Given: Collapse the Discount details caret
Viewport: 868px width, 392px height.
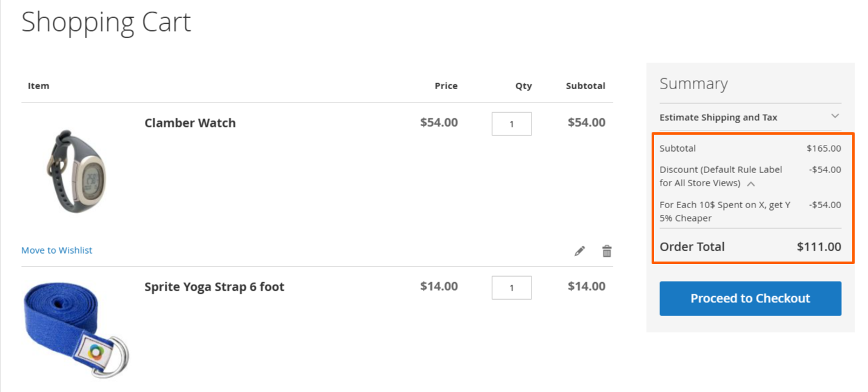Looking at the screenshot, I should coord(750,183).
